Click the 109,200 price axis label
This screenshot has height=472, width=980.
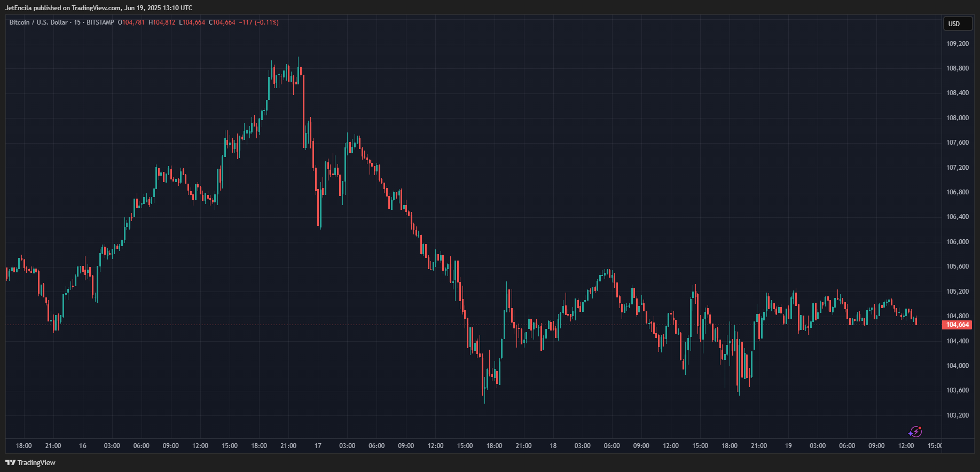[957, 44]
